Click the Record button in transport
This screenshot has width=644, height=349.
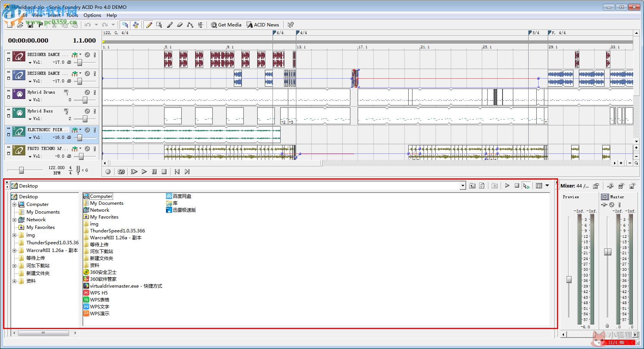(x=108, y=172)
